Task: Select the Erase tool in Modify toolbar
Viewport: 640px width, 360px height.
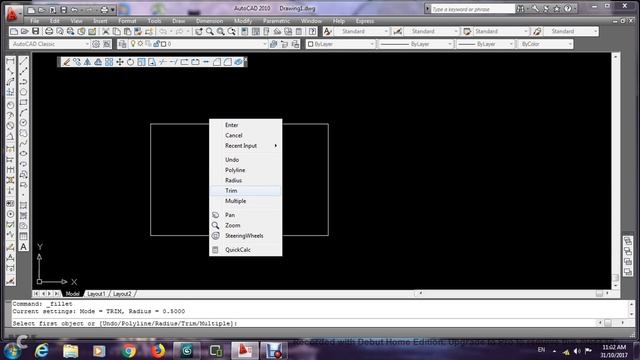Action: tap(66, 62)
